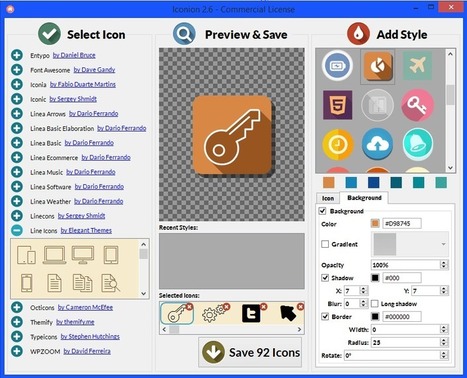Enable the Long shadow checkbox
Image resolution: width=467 pixels, height=378 pixels.
tap(375, 304)
